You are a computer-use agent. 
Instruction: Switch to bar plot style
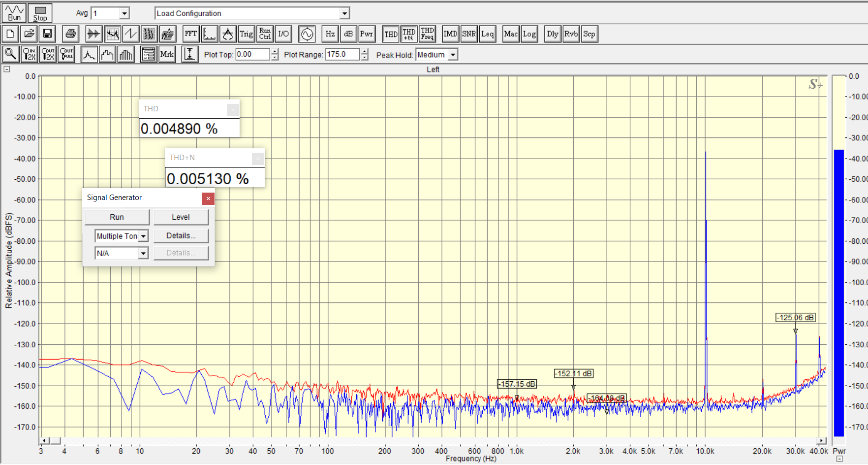click(x=126, y=54)
